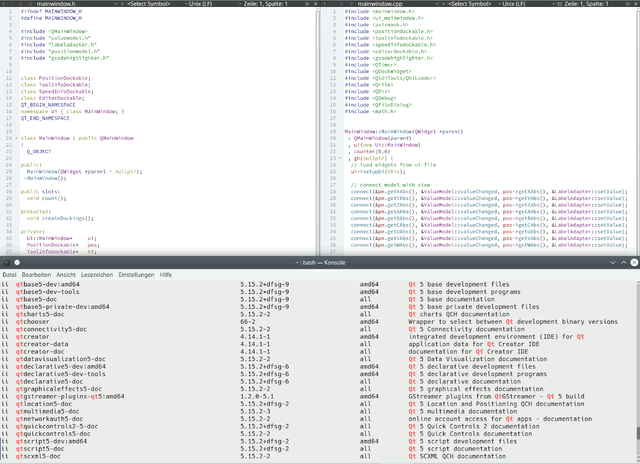Click line number 19 in the mainwindow.cpp gutter
640x464 pixels.
click(333, 132)
